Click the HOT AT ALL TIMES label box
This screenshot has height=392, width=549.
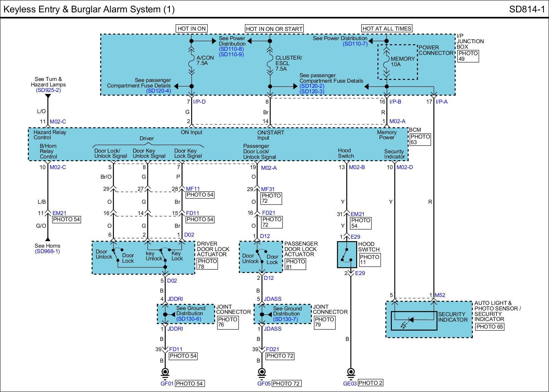pos(387,29)
